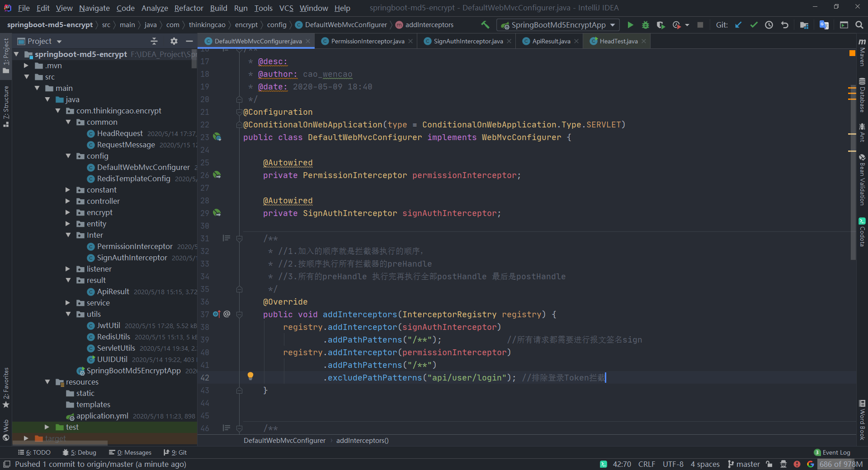This screenshot has height=470, width=868.
Task: Open the Navigate menu
Action: point(94,8)
